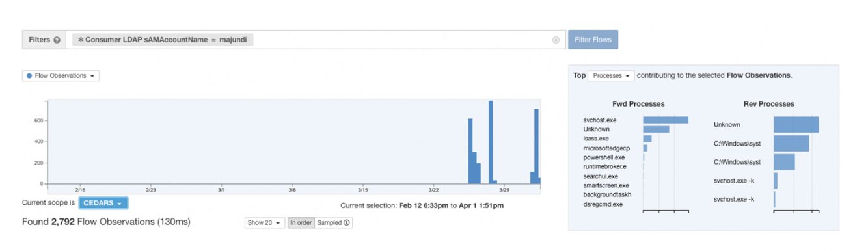
Task: Click the blue Flow Observations dot
Action: (29, 76)
